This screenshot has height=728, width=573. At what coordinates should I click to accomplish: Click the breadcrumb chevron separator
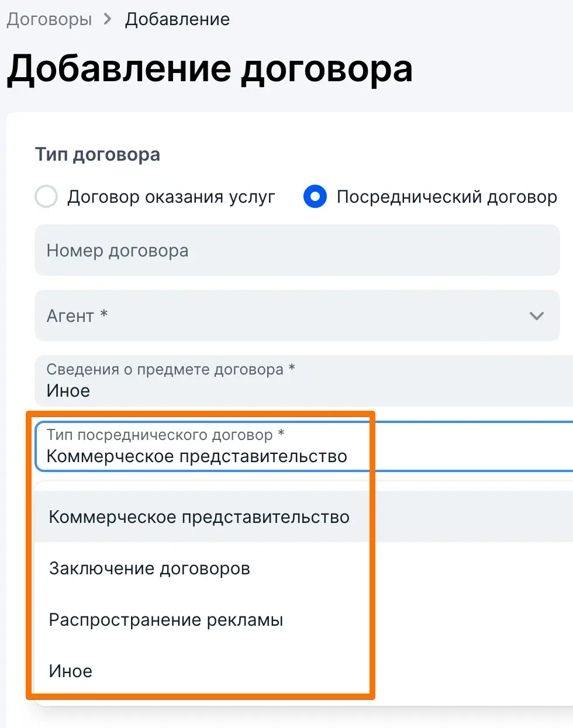tap(108, 19)
